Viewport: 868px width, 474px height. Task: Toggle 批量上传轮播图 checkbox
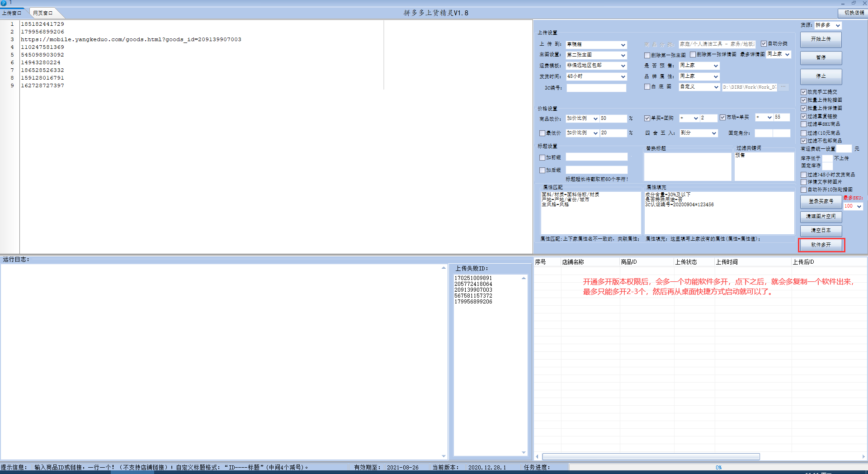803,100
